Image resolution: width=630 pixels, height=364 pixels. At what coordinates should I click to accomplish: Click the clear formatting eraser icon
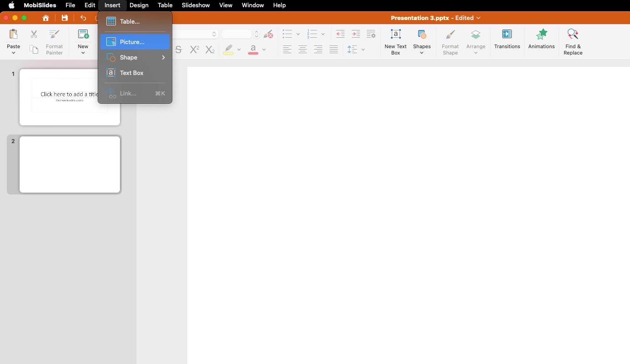click(x=269, y=34)
